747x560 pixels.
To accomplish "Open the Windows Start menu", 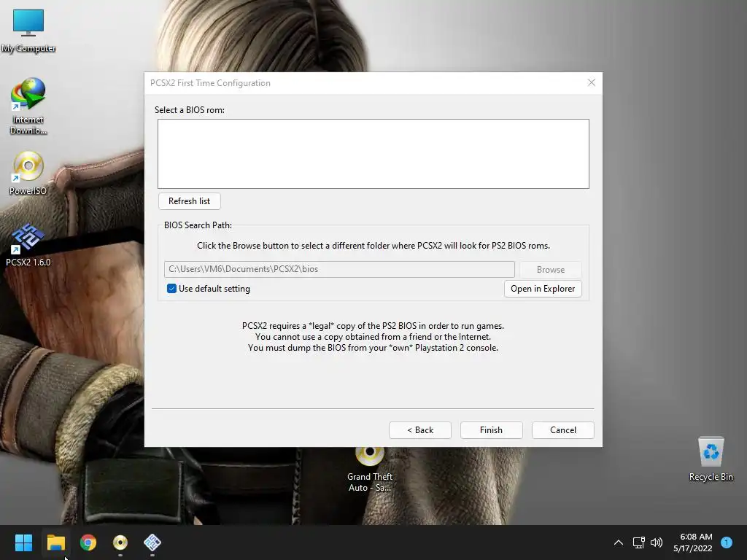I will point(23,542).
